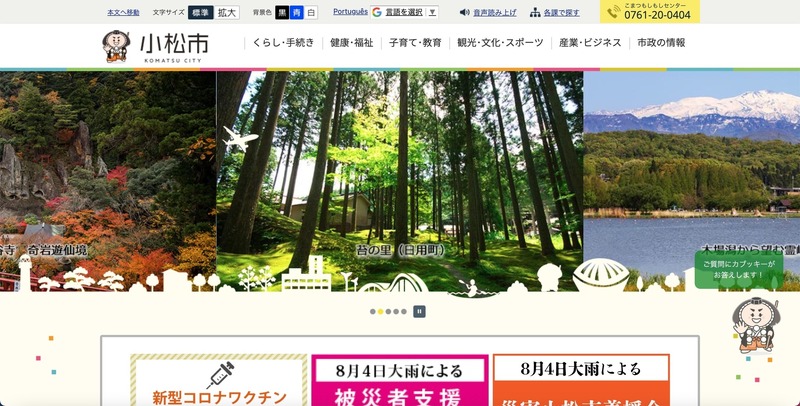Click the Google logo in the translate box

coord(377,13)
